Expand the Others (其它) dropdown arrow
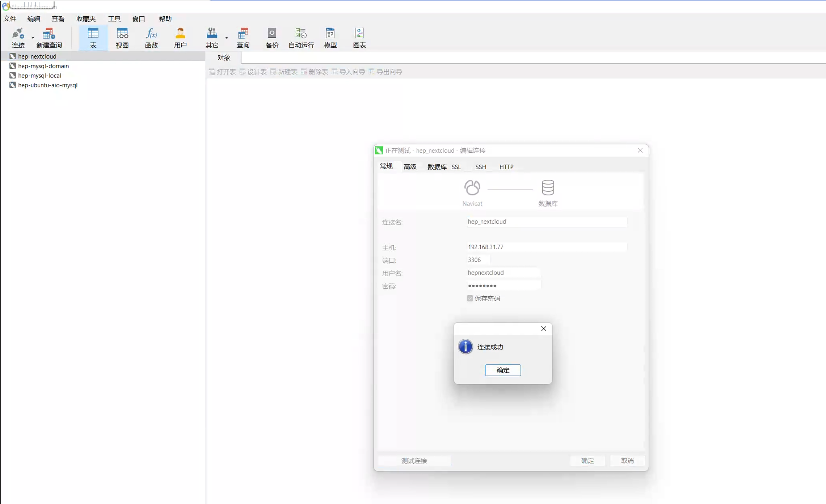 click(227, 38)
